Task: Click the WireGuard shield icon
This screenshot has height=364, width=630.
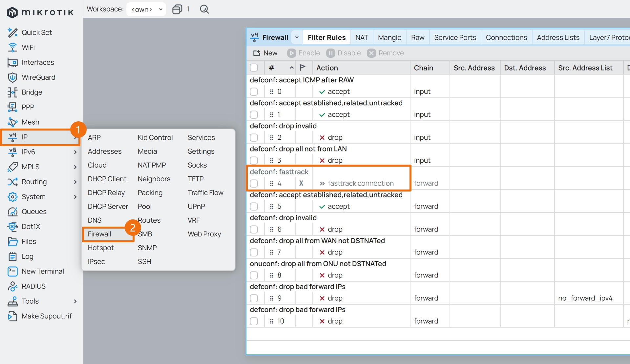Action: tap(12, 77)
